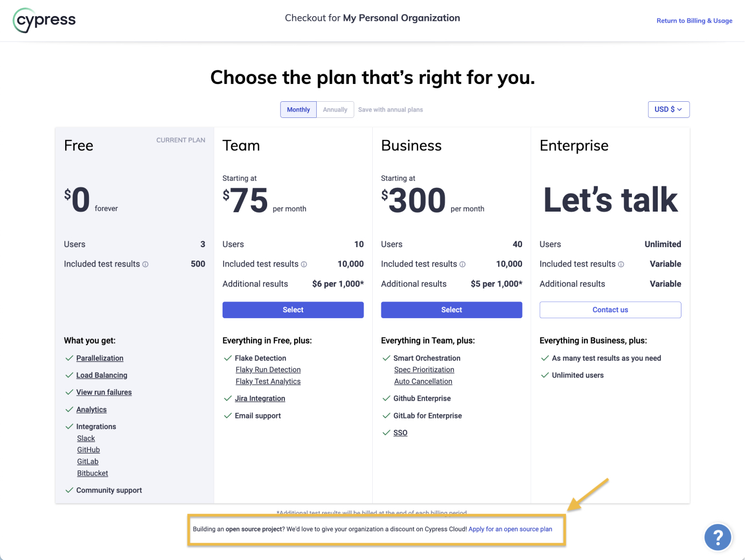Select the Business plan
The width and height of the screenshot is (745, 560).
pyautogui.click(x=451, y=310)
